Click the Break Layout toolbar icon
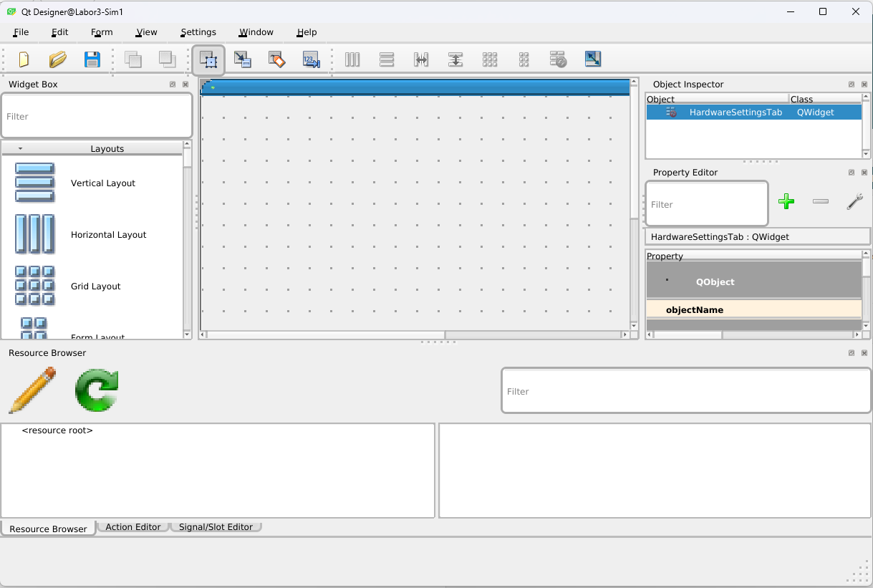Screen dimensions: 873x588 tap(559, 59)
